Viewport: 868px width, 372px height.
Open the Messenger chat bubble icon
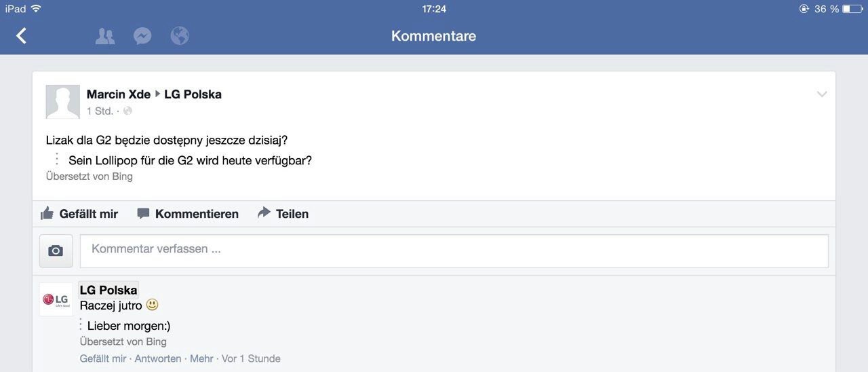pos(142,36)
